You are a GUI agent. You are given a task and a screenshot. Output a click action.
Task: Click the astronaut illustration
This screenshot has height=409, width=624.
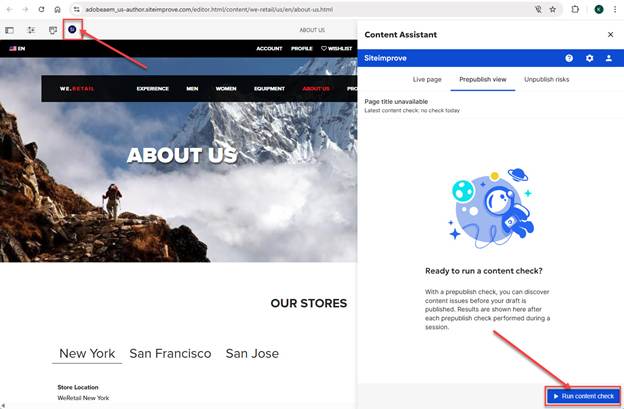click(x=491, y=209)
